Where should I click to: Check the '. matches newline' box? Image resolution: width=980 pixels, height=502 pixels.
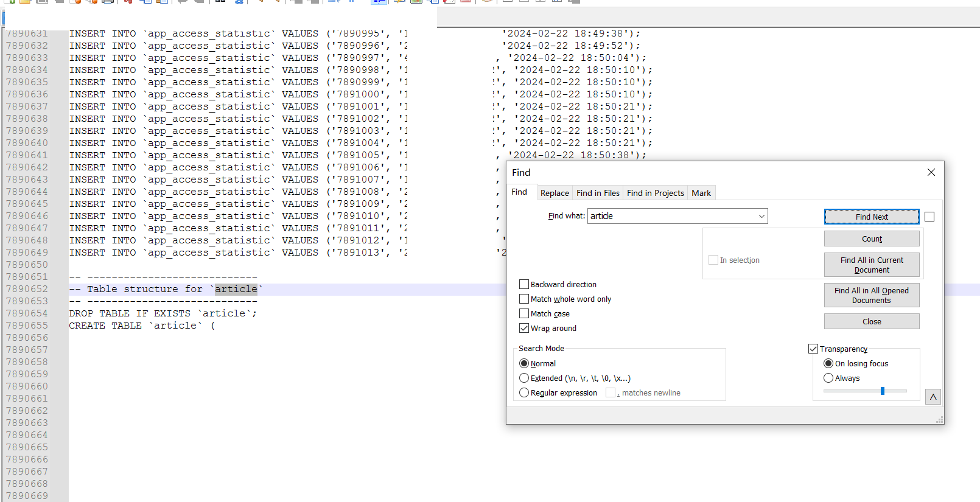(x=611, y=392)
